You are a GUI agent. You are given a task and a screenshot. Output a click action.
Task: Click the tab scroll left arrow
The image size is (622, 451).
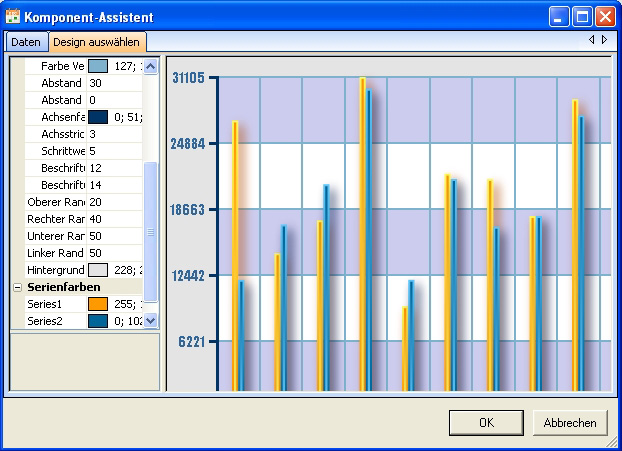point(592,40)
